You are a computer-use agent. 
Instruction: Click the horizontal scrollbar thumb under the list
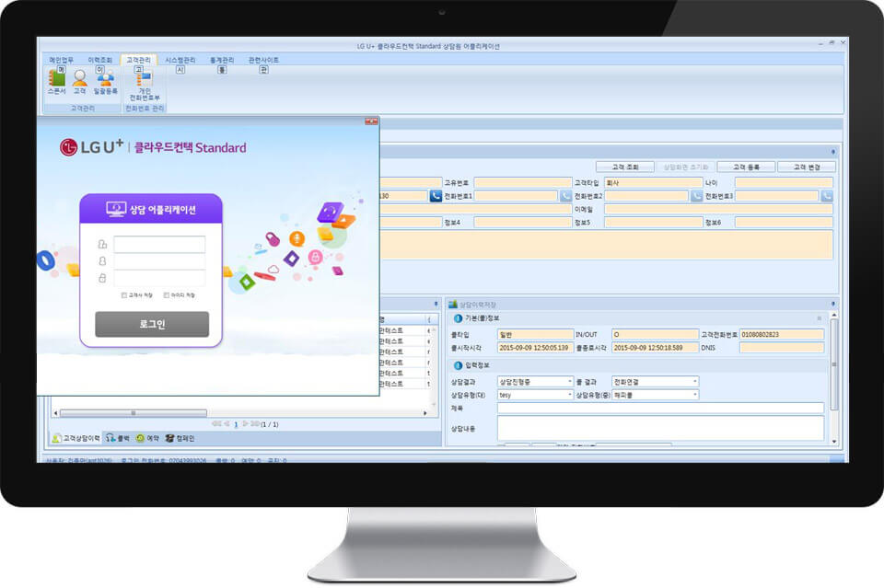click(x=133, y=413)
